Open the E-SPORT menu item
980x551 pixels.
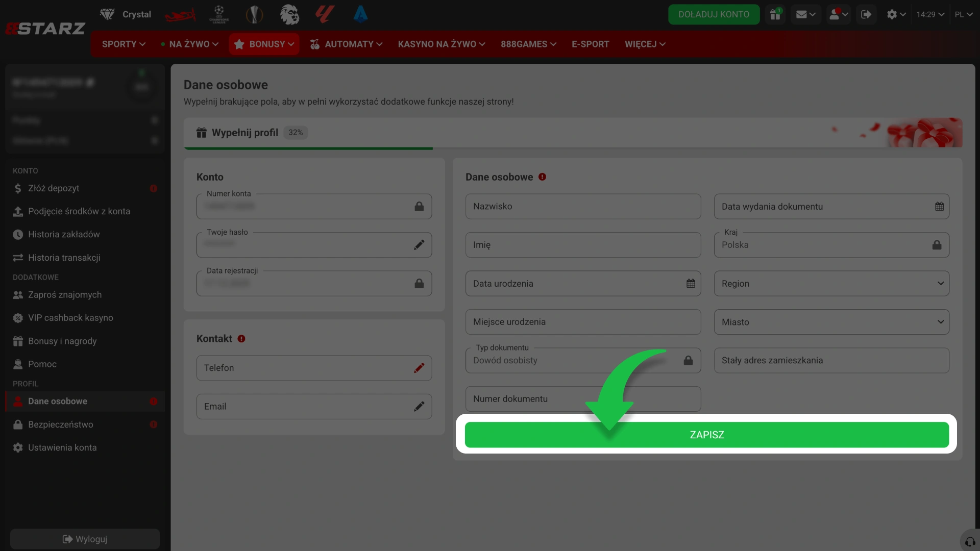click(x=590, y=44)
